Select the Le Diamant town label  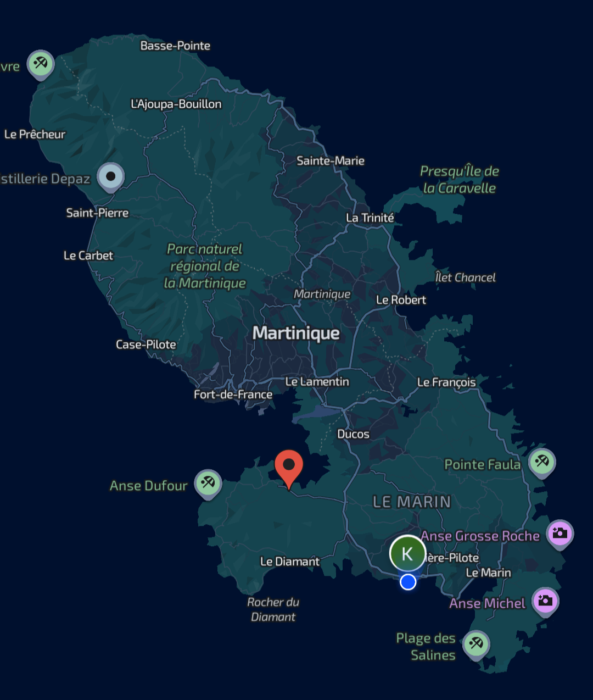pos(289,562)
